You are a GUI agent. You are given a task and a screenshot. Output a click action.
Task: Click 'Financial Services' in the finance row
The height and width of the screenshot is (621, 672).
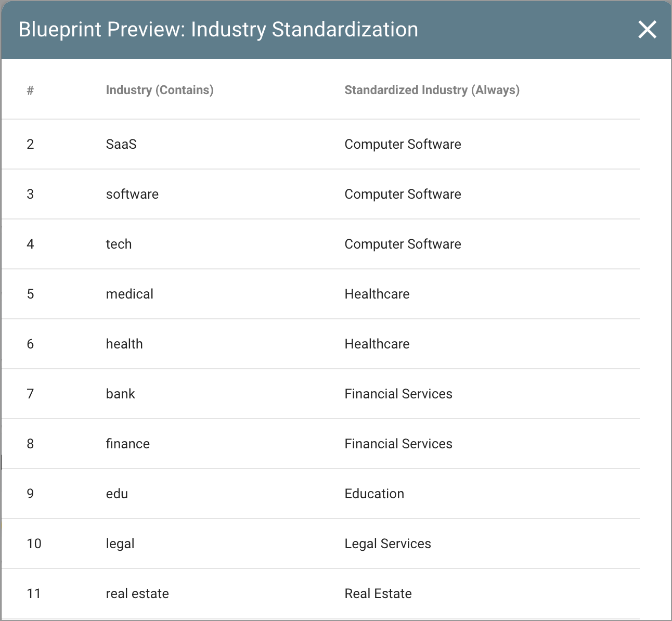click(x=398, y=444)
